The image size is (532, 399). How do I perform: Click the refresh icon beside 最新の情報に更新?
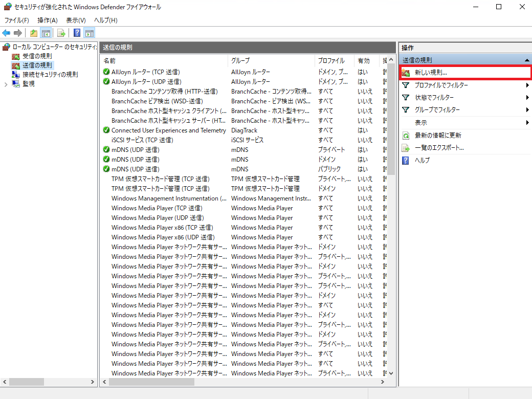click(406, 136)
